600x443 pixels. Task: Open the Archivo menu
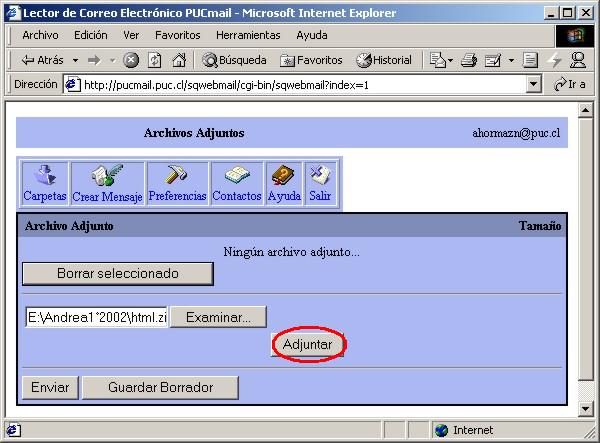tap(40, 35)
